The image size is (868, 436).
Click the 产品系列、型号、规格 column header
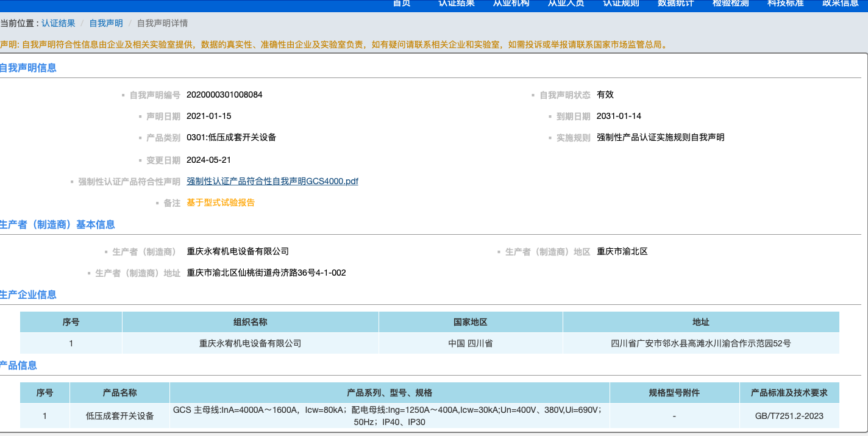tap(390, 393)
